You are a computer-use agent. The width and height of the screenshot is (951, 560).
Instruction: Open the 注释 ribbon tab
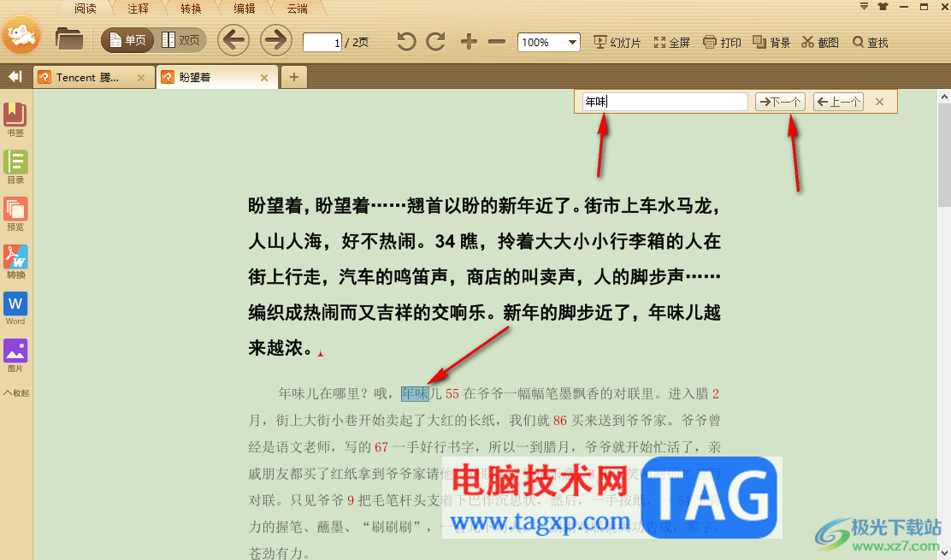tap(139, 9)
